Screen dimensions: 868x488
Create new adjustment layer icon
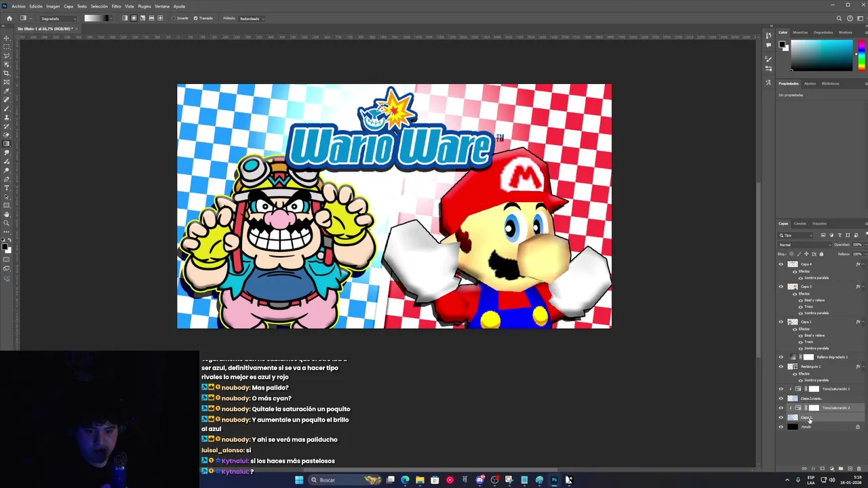[x=831, y=468]
